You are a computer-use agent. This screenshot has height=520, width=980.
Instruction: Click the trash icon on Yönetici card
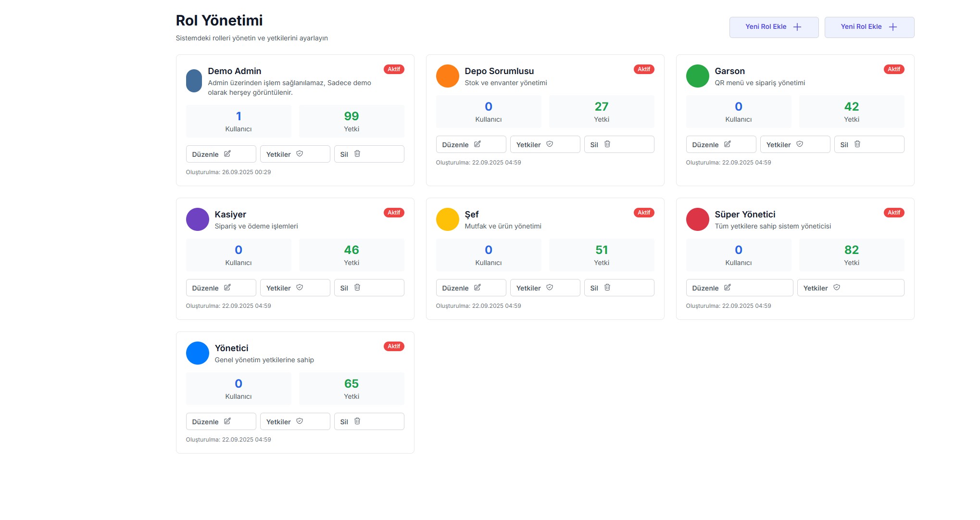[x=357, y=421]
